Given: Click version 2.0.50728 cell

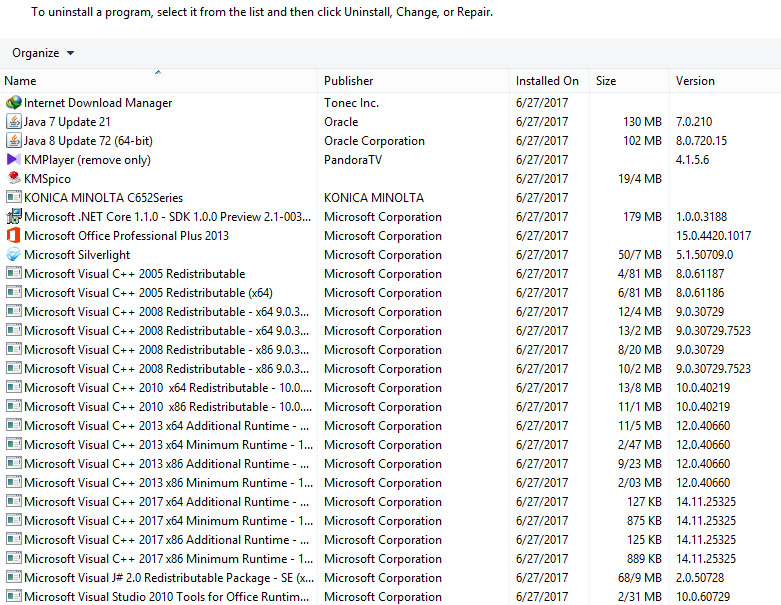Looking at the screenshot, I should click(700, 578).
